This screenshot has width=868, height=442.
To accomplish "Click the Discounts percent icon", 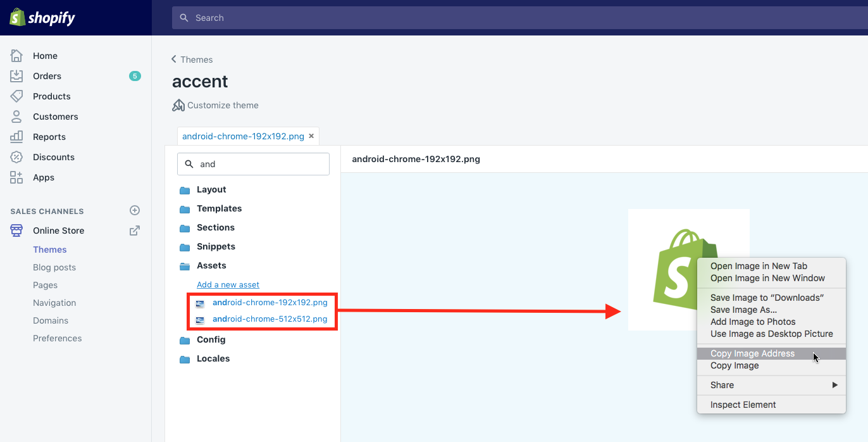I will click(16, 156).
